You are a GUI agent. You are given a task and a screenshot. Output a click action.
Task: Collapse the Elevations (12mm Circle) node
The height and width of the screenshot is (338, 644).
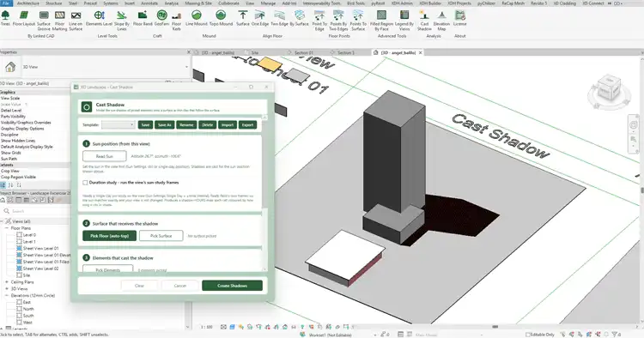[7, 295]
